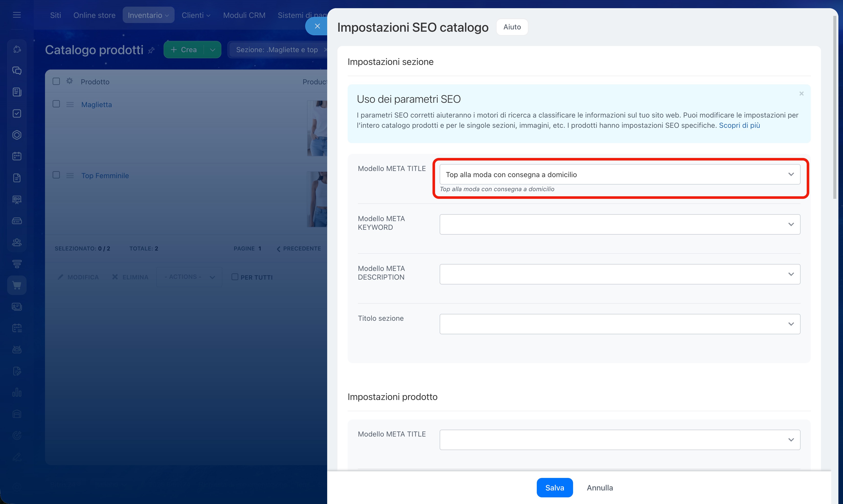Open the bar chart analytics sidebar icon

click(x=17, y=393)
